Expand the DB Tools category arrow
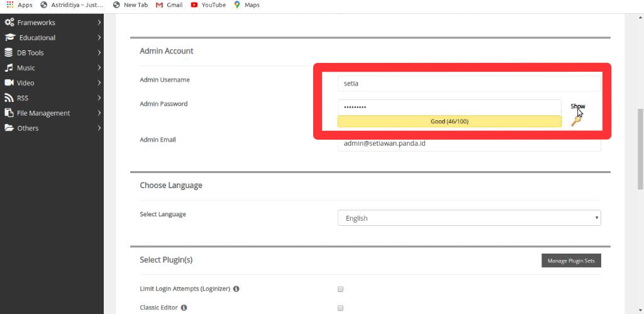This screenshot has width=644, height=314. coord(99,53)
